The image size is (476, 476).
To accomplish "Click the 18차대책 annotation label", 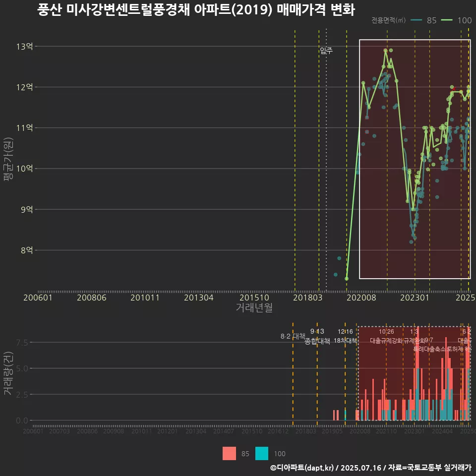I will (x=345, y=341).
